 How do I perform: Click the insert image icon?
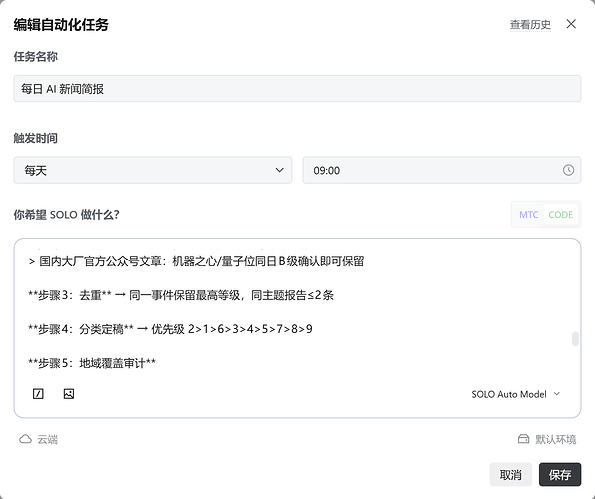pos(69,394)
